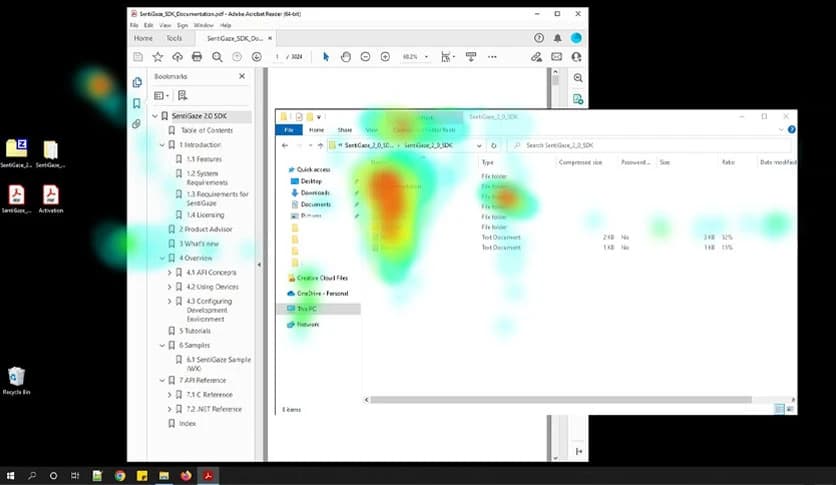The width and height of the screenshot is (836, 485).
Task: Open the Edit menu in Acrobat
Action: tap(148, 25)
